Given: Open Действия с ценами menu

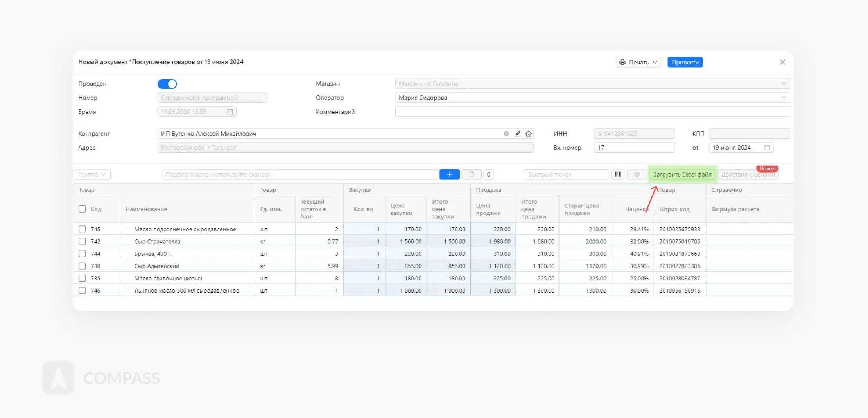Looking at the screenshot, I should 748,175.
